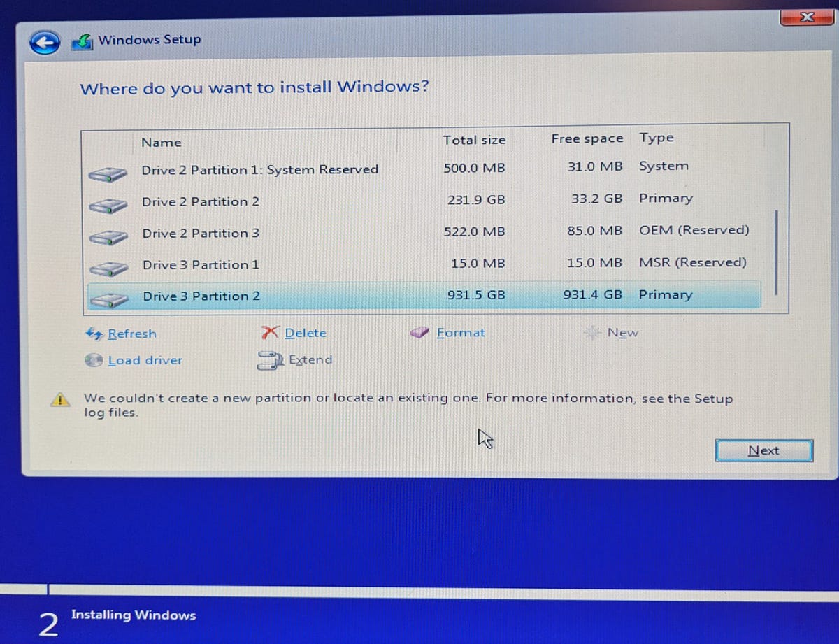The image size is (839, 644).
Task: Click the 522.0 MB total size cell
Action: pos(474,231)
